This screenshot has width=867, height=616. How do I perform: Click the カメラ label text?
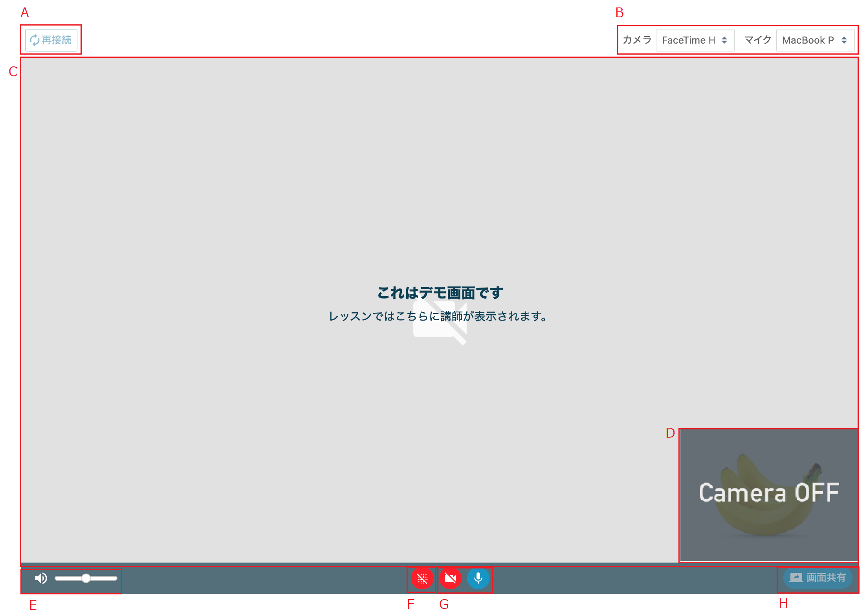click(637, 40)
